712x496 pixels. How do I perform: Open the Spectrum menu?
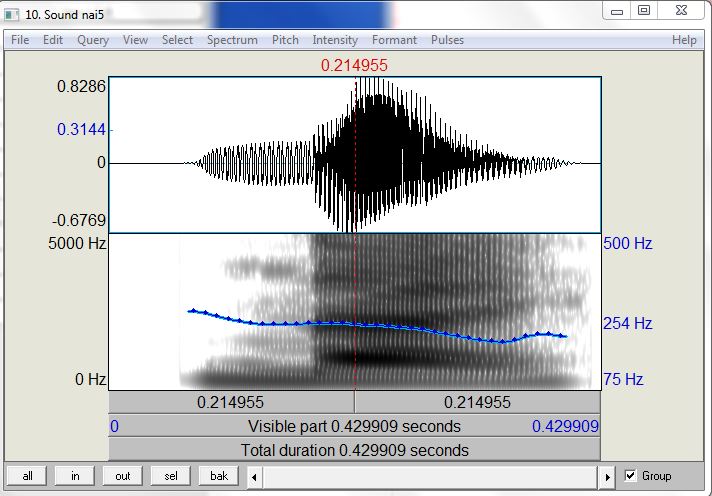(x=232, y=40)
